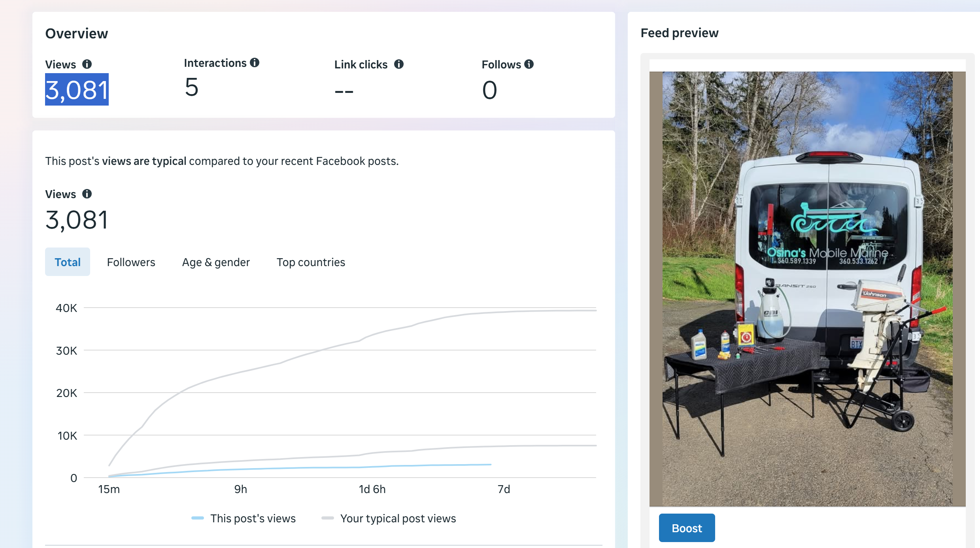
Task: Click the blue This post's views legend swatch
Action: (198, 518)
